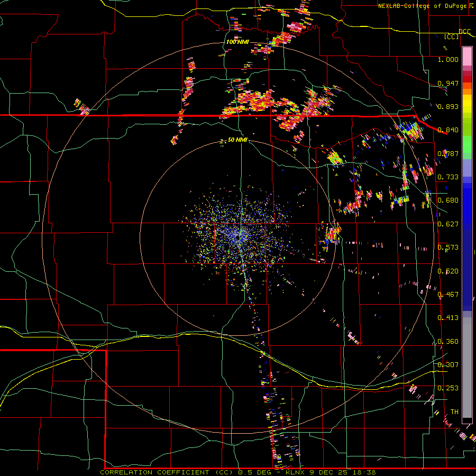Image resolution: width=476 pixels, height=476 pixels.
Task: Click the radar site at the ring center
Action: click(238, 237)
